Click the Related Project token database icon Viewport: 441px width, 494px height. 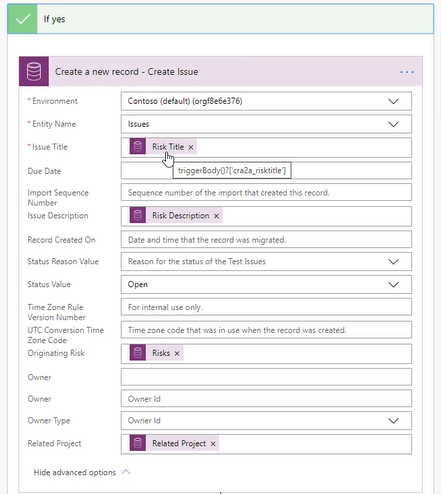coord(138,443)
